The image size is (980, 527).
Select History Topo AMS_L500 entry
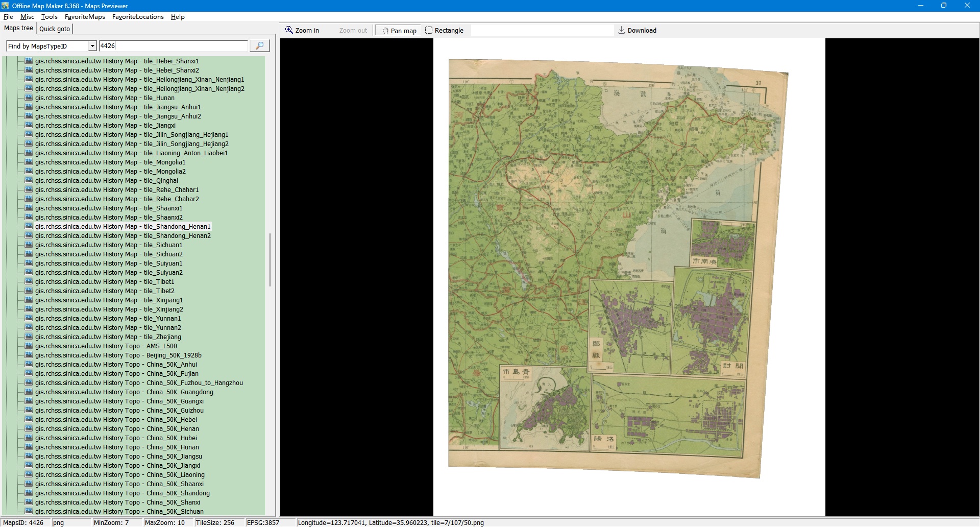click(x=106, y=346)
